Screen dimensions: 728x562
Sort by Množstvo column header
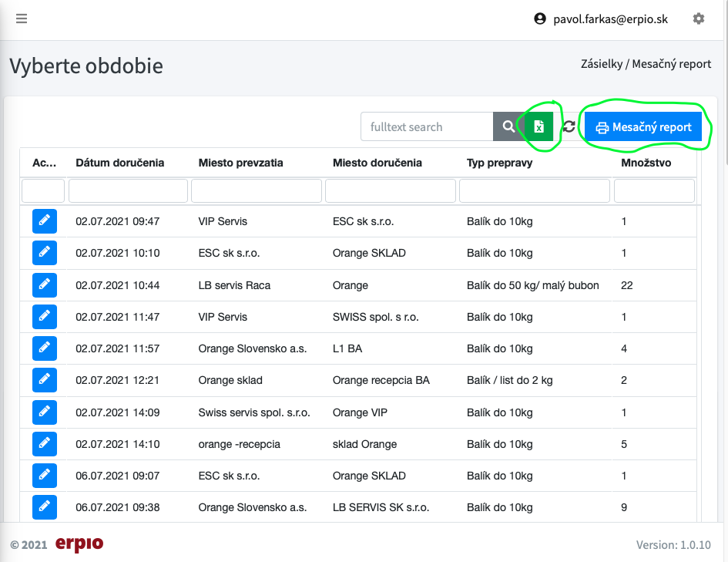point(646,163)
